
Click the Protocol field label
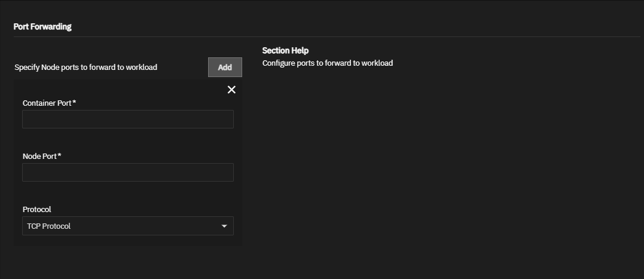click(x=36, y=210)
